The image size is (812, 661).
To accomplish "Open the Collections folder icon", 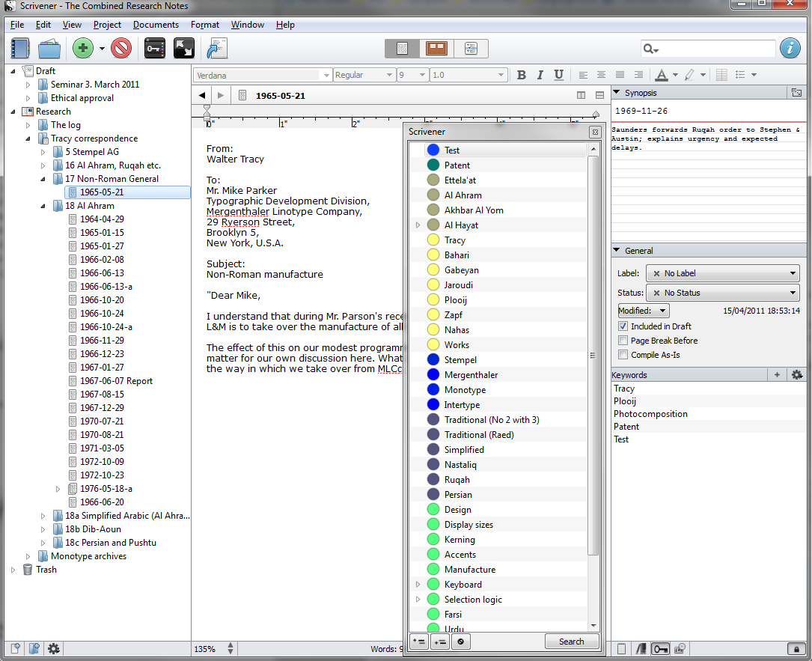I will pyautogui.click(x=49, y=49).
